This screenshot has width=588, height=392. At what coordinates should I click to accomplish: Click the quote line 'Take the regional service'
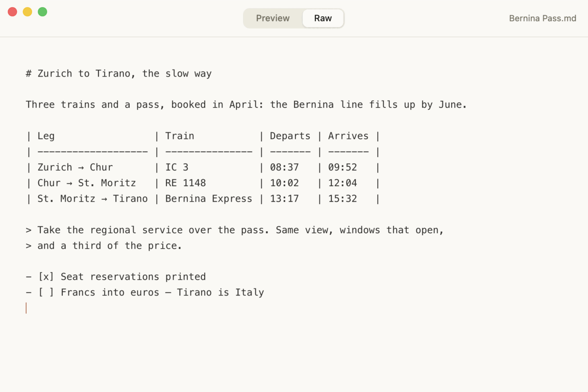tap(235, 230)
